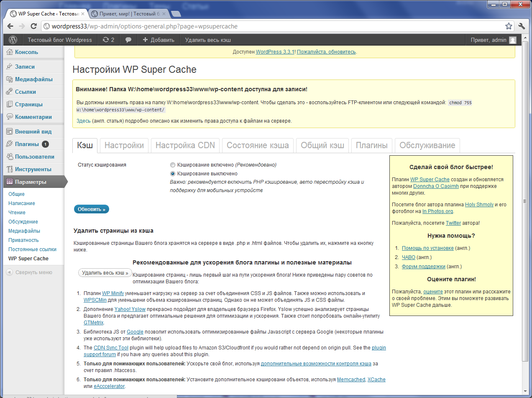The height and width of the screenshot is (398, 532).
Task: Open the Написание settings submenu
Action: [x=22, y=203]
